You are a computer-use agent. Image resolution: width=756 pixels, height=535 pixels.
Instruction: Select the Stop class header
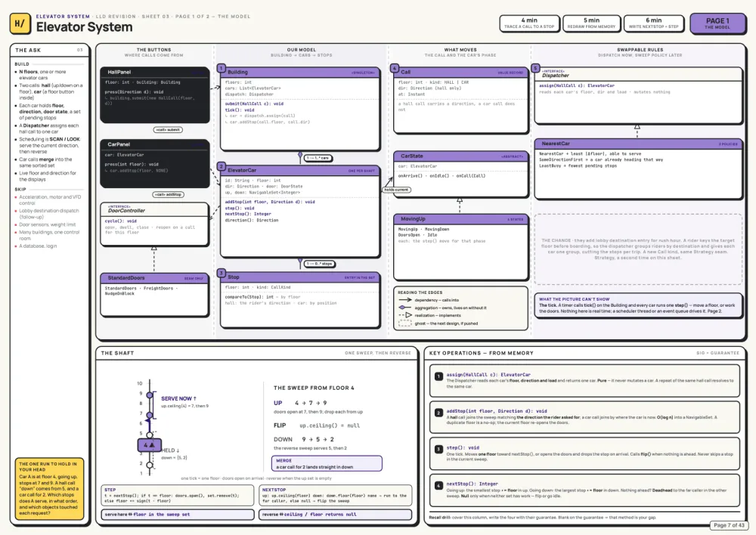click(x=300, y=277)
